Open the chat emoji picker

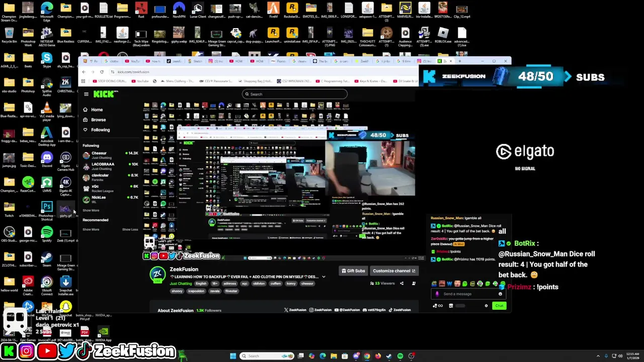(500, 294)
